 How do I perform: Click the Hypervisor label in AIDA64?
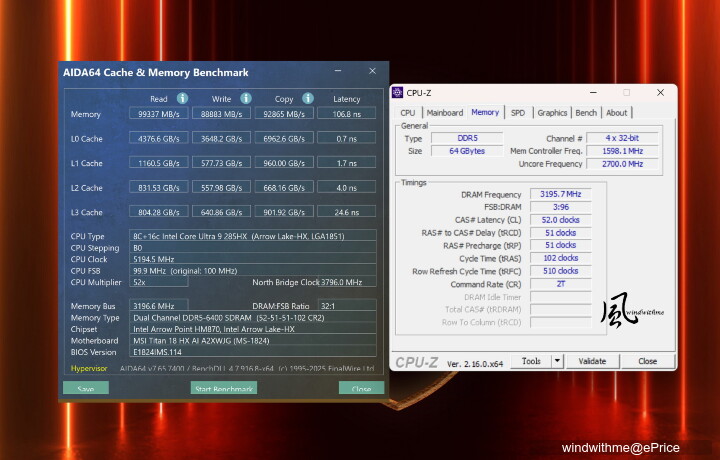tap(89, 368)
